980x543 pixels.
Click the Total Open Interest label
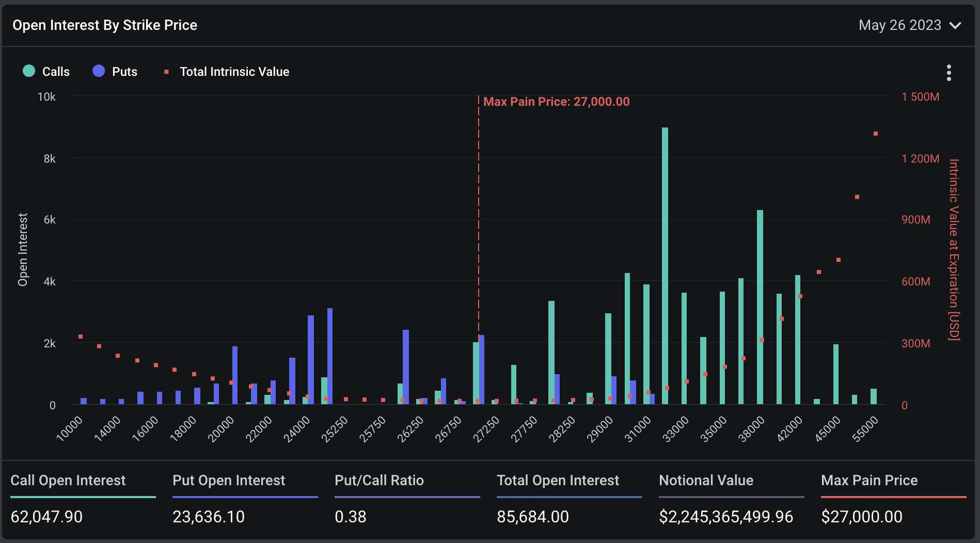click(558, 481)
